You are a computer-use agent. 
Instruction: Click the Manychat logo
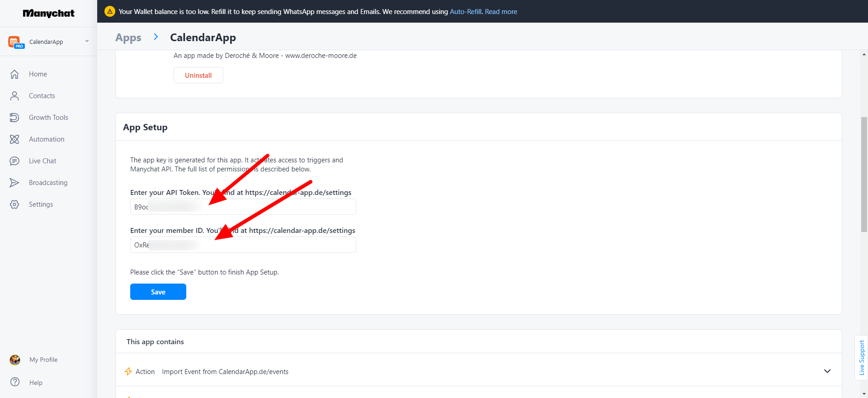48,13
